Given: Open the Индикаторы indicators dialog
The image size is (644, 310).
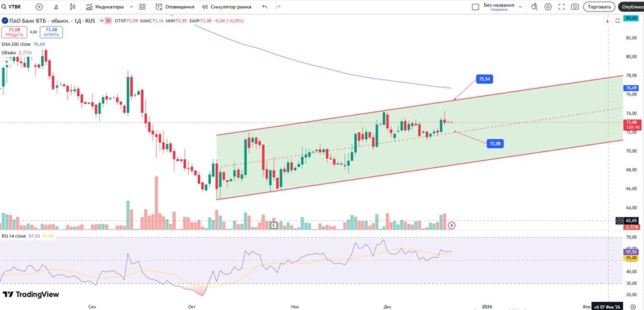Looking at the screenshot, I should [x=105, y=6].
